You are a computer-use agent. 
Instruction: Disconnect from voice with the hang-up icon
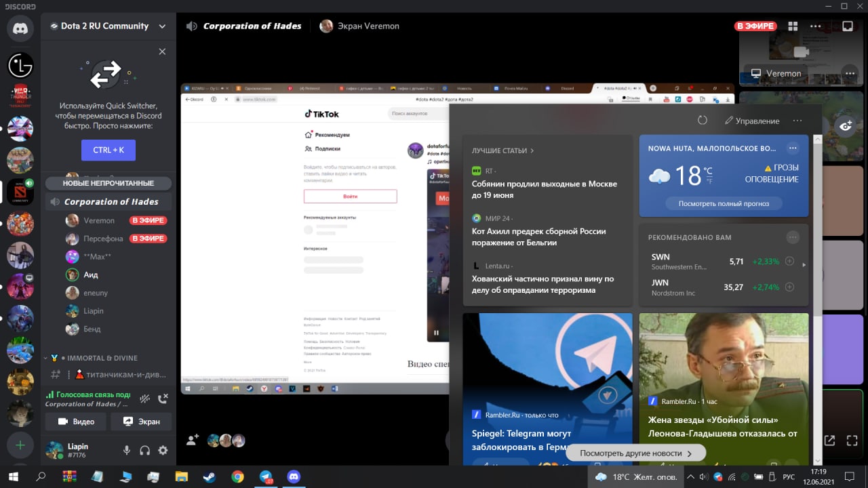click(x=163, y=399)
